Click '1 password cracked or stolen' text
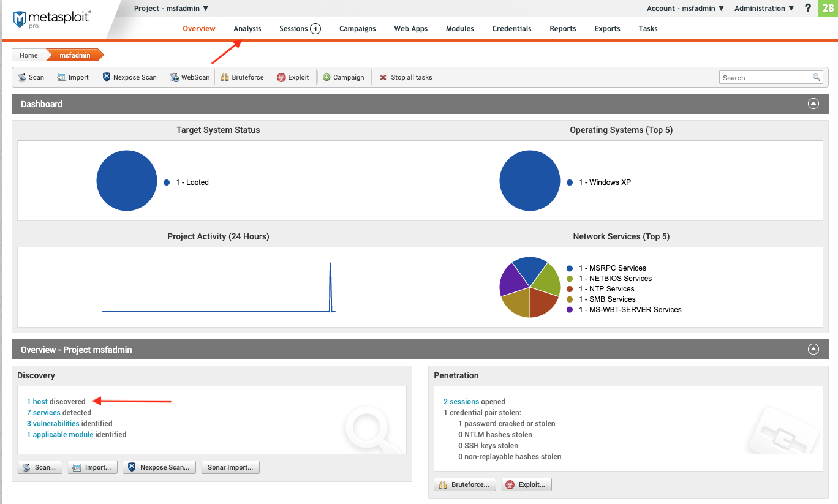Viewport: 838px width, 504px height. pos(507,424)
